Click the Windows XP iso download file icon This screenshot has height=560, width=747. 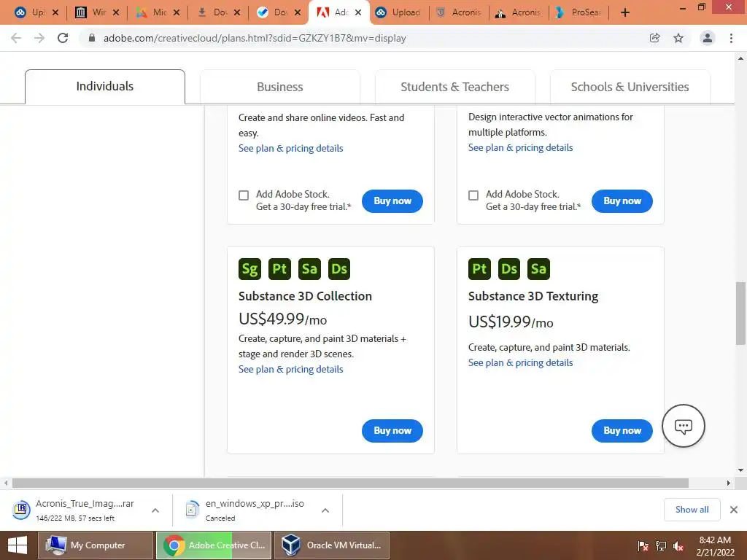[192, 510]
